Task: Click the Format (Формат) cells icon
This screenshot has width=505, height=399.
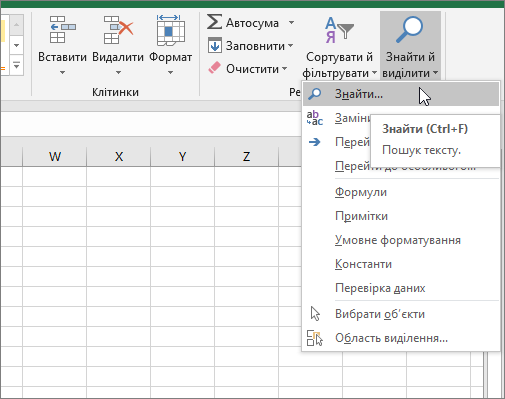Action: (170, 30)
